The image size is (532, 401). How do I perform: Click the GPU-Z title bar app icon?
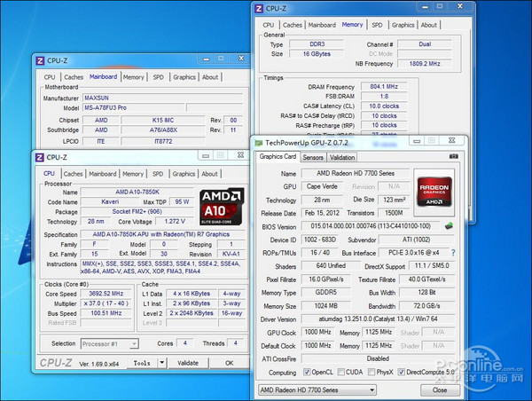tap(258, 142)
